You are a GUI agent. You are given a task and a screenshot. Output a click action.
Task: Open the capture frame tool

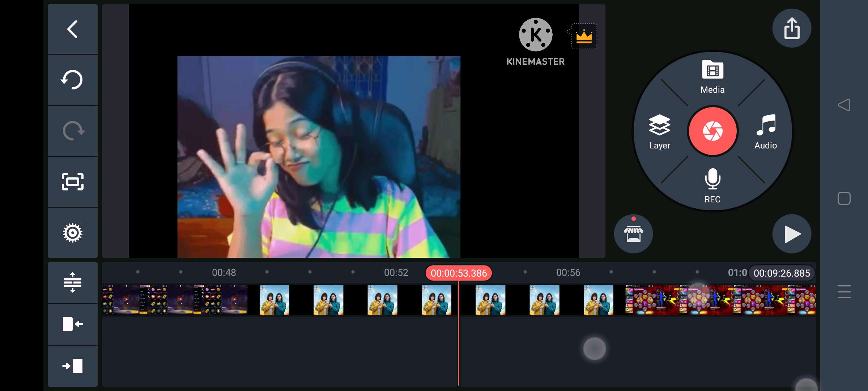pos(72,181)
